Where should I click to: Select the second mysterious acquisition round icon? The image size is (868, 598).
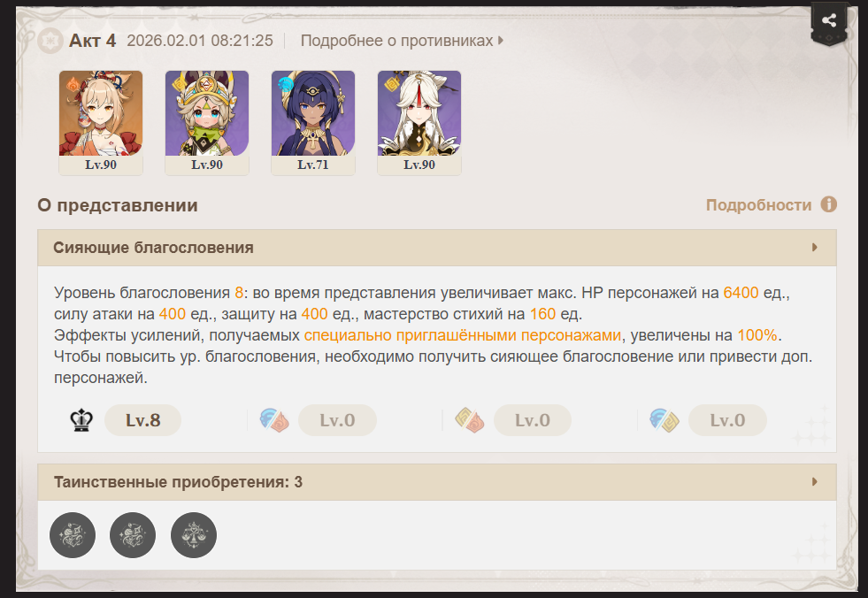click(133, 535)
